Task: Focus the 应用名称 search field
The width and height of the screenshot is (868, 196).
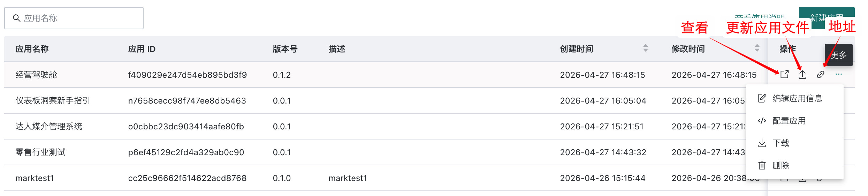Action: pyautogui.click(x=74, y=18)
